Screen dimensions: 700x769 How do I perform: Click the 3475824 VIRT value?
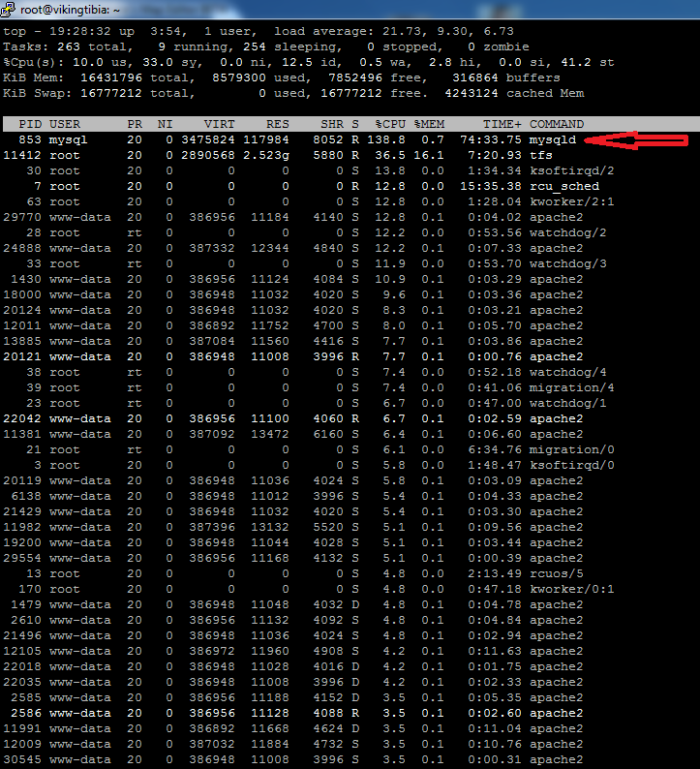tap(208, 139)
